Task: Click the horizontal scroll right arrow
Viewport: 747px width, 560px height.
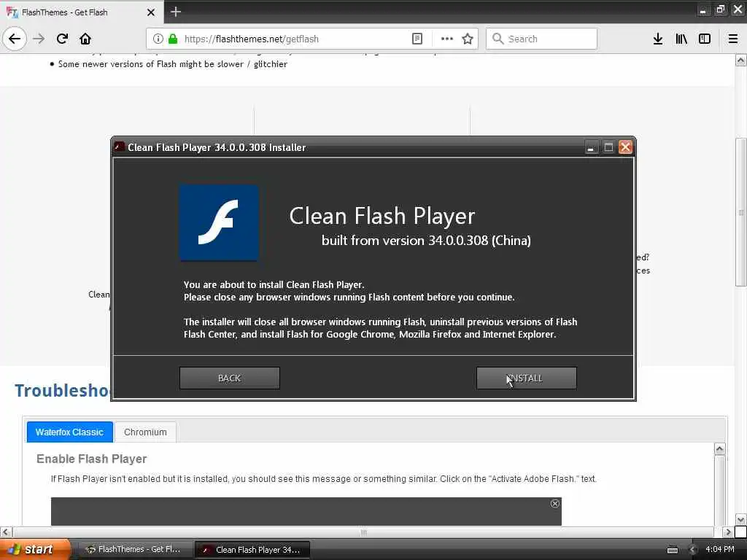Action: pyautogui.click(x=728, y=532)
